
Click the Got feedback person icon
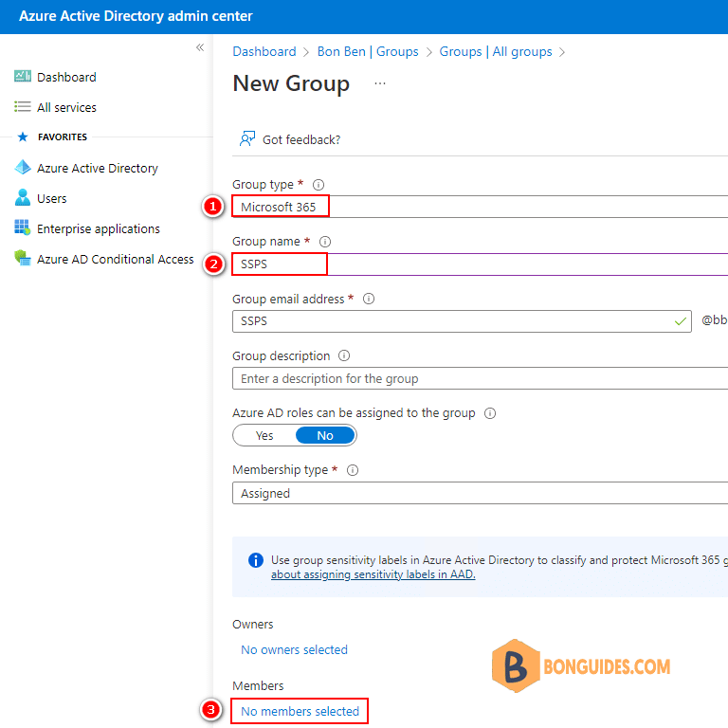(x=247, y=138)
